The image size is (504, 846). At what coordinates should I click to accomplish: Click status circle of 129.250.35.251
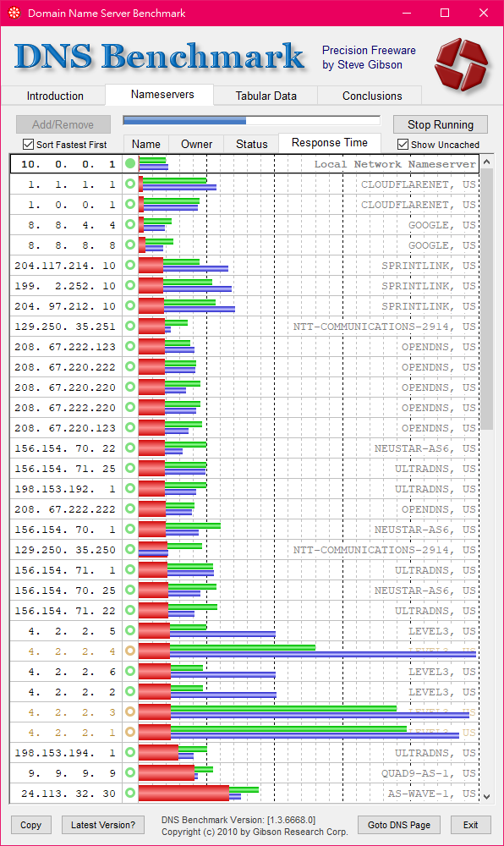(x=130, y=326)
